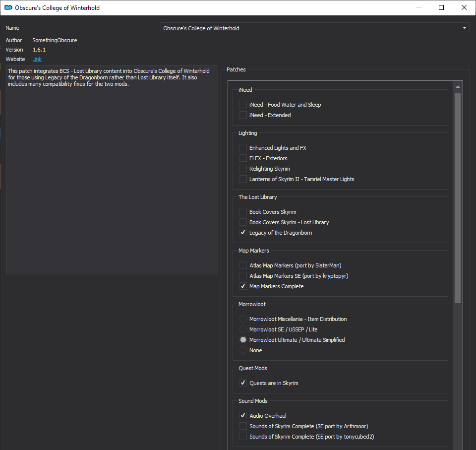Screen dimensions: 476x450
Task: Uncheck Legacy of the Dragonborn
Action: point(243,233)
